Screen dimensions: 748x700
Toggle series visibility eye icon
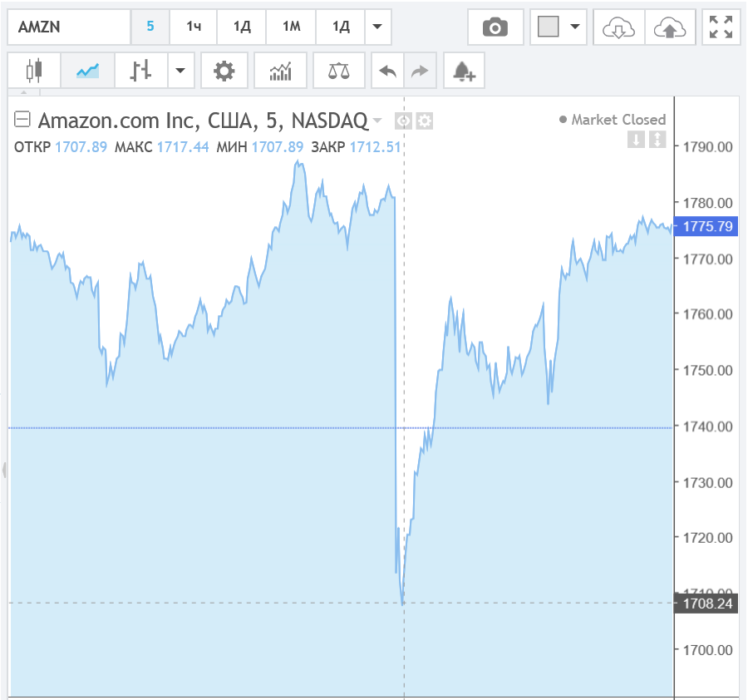coord(403,121)
